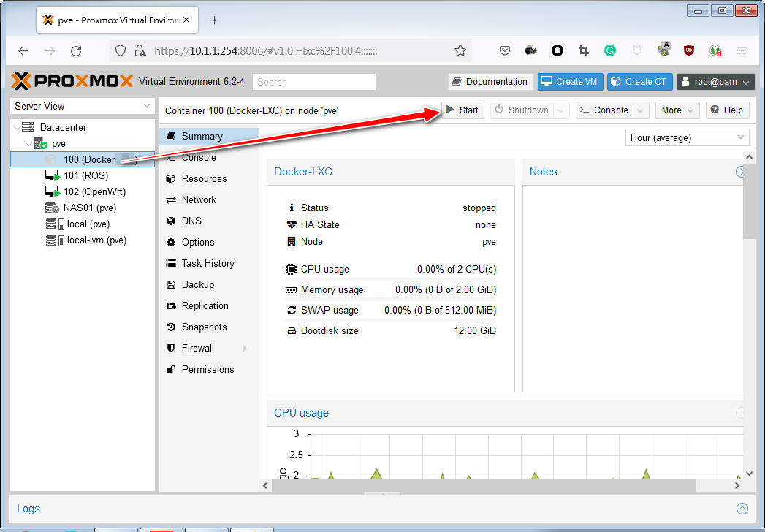Select the Snapshots menu item
This screenshot has height=532, width=765.
coord(204,327)
